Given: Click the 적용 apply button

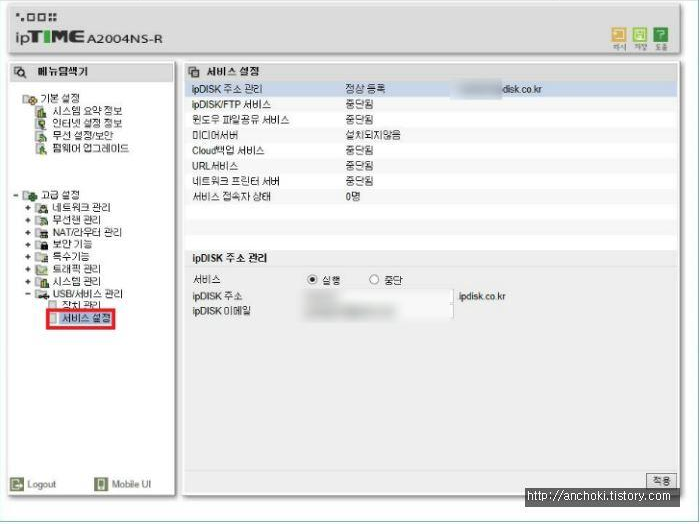Looking at the screenshot, I should tap(662, 481).
